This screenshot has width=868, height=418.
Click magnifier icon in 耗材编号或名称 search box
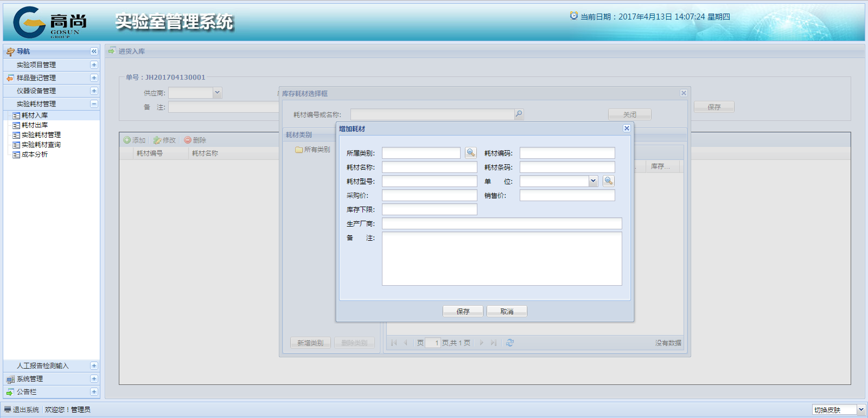[x=519, y=114]
